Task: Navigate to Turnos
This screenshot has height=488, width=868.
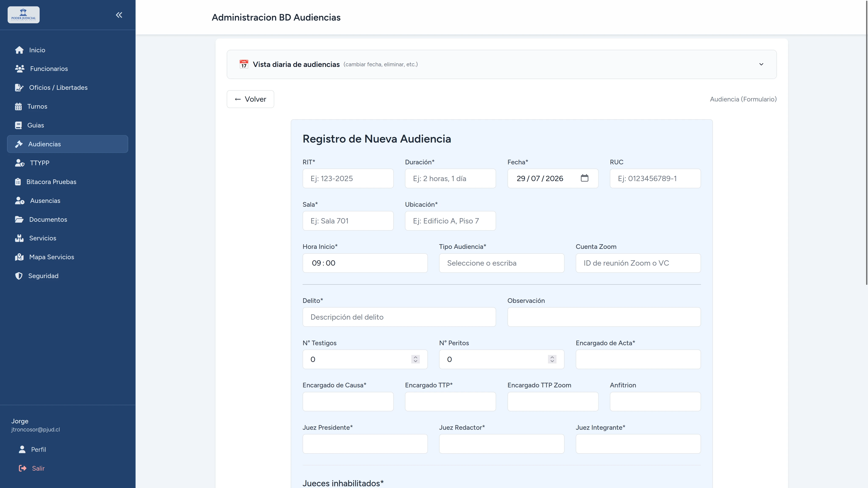Action: 67,106
